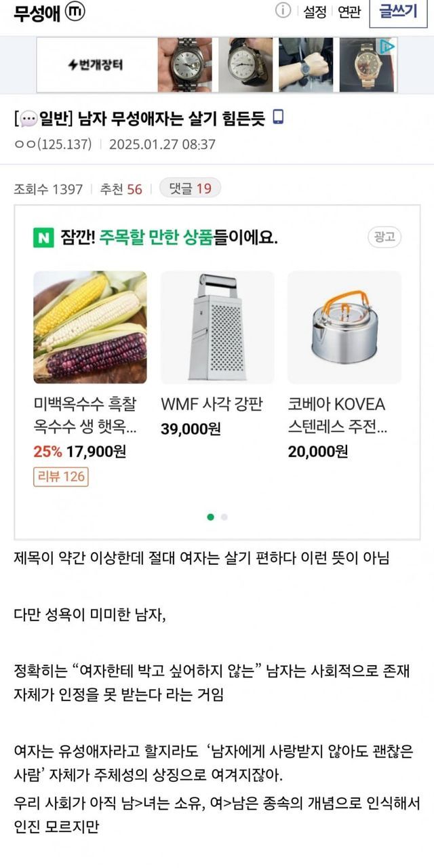Open the WMF grater product image
434x868 pixels.
point(217,328)
